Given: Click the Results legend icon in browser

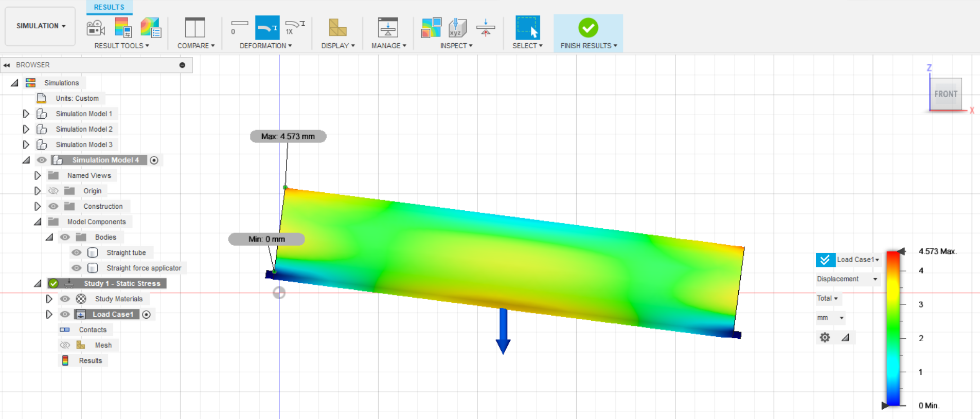Looking at the screenshot, I should pyautogui.click(x=65, y=360).
